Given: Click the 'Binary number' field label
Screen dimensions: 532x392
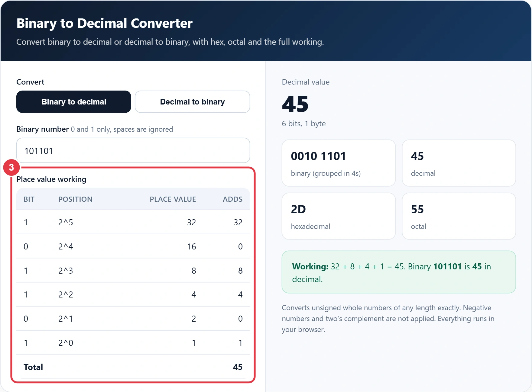Looking at the screenshot, I should (43, 129).
